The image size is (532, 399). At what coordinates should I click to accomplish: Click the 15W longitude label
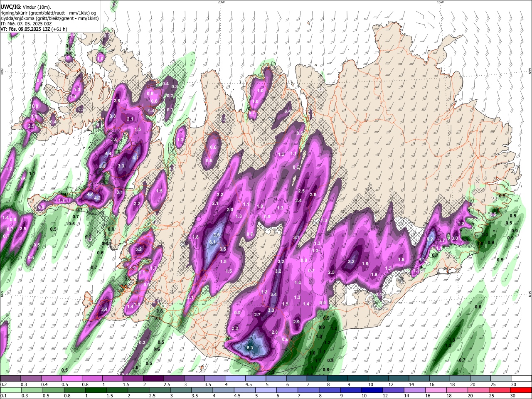440,2
